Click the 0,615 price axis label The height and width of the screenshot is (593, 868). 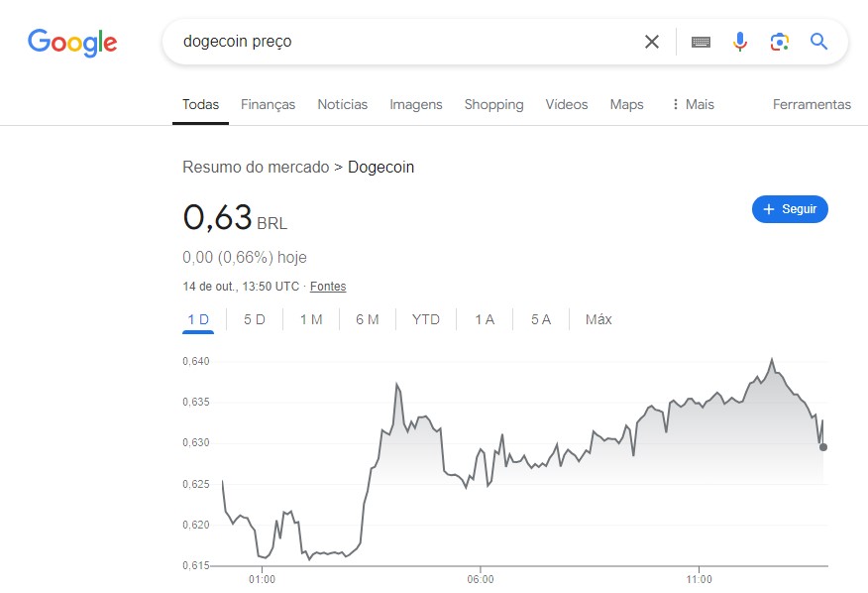click(x=196, y=566)
